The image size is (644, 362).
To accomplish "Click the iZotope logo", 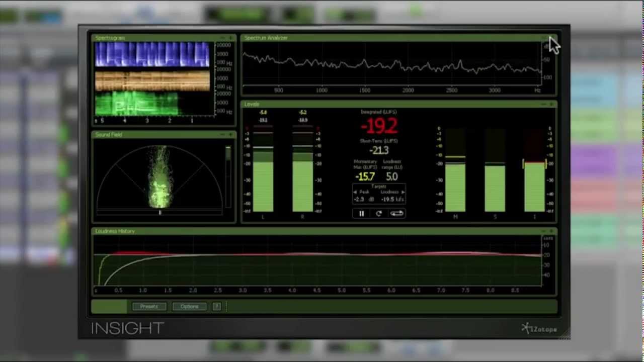I will pyautogui.click(x=539, y=329).
